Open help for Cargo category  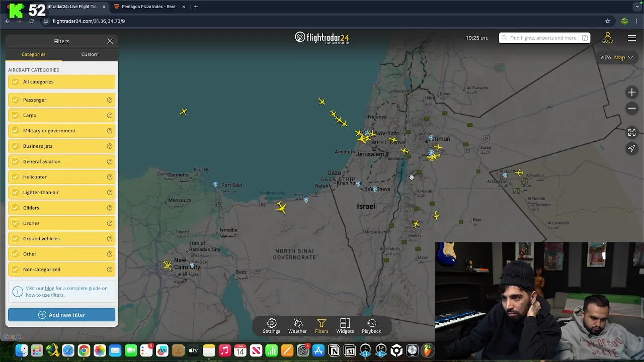(109, 115)
